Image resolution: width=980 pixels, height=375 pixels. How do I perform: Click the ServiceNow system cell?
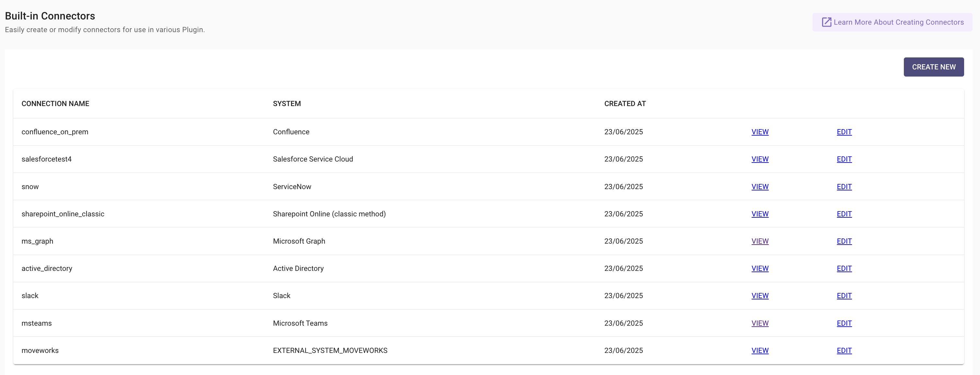[292, 187]
